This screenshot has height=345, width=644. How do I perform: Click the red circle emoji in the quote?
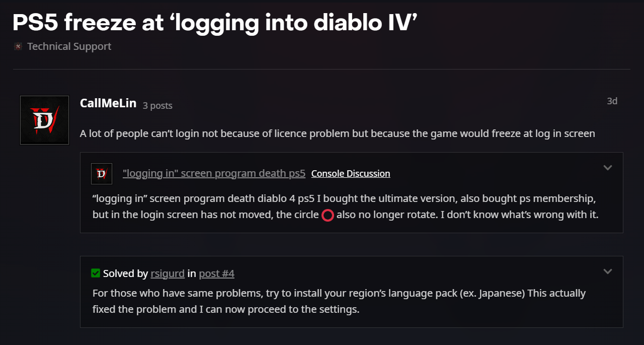328,216
